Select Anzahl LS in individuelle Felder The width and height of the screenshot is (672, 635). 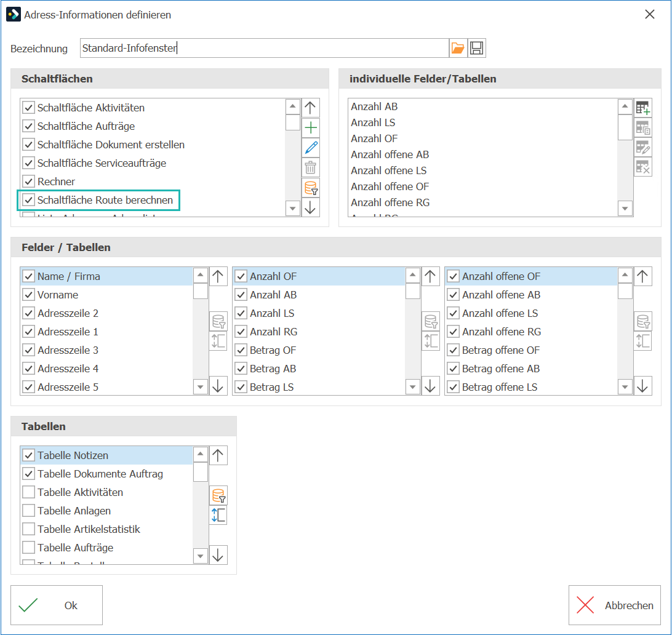pos(482,122)
